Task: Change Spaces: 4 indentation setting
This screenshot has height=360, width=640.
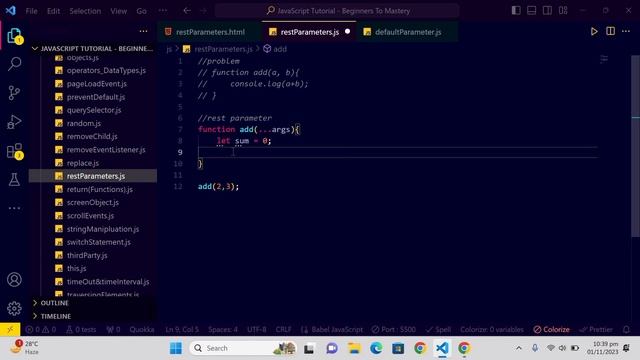Action: point(223,329)
